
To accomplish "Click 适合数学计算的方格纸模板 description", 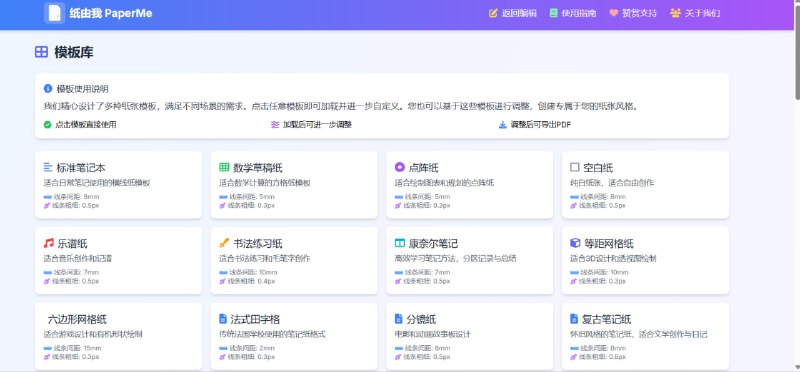I will click(265, 183).
